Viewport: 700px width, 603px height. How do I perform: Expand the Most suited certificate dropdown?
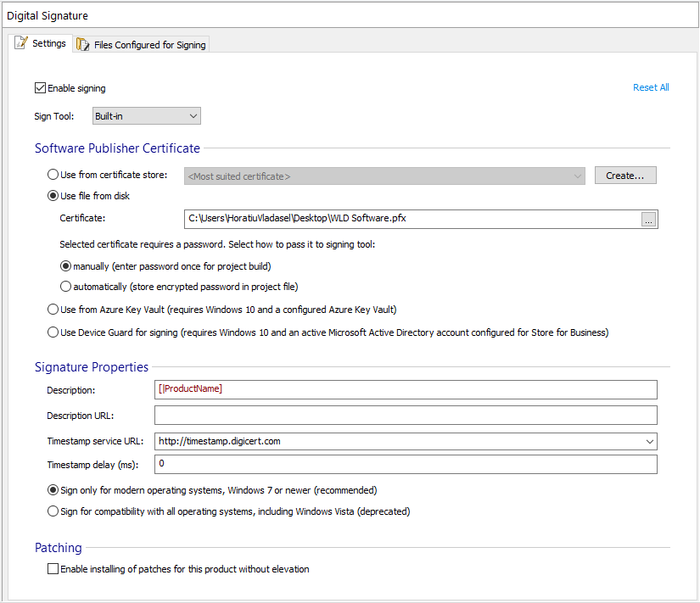coord(384,176)
